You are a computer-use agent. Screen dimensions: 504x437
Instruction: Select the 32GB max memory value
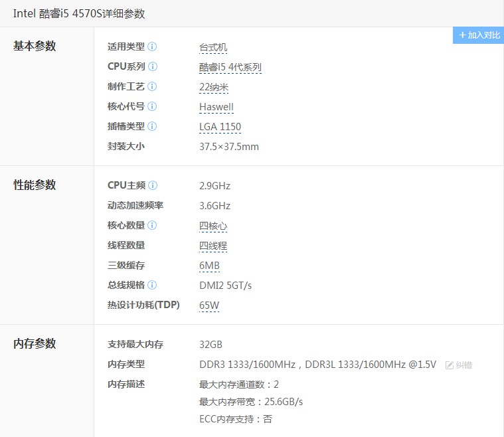click(x=210, y=345)
